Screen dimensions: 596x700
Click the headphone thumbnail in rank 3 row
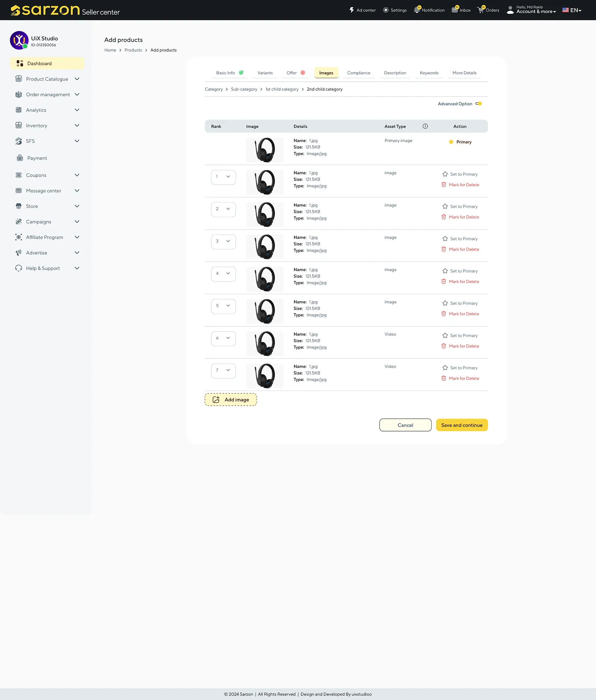pos(265,247)
